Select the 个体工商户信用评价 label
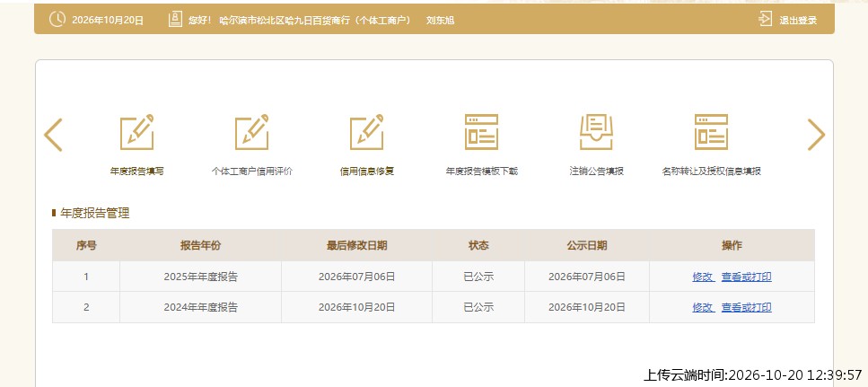The image size is (868, 387). [252, 172]
